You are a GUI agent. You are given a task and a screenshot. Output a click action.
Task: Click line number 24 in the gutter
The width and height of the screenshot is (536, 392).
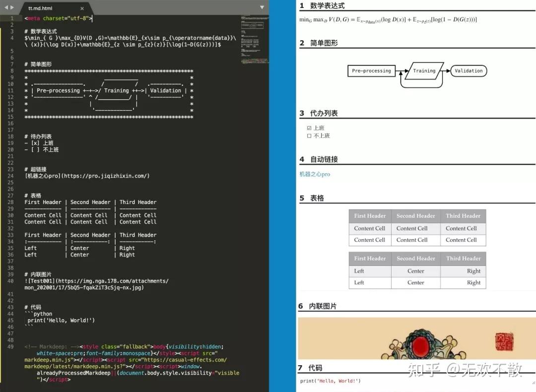click(x=10, y=176)
